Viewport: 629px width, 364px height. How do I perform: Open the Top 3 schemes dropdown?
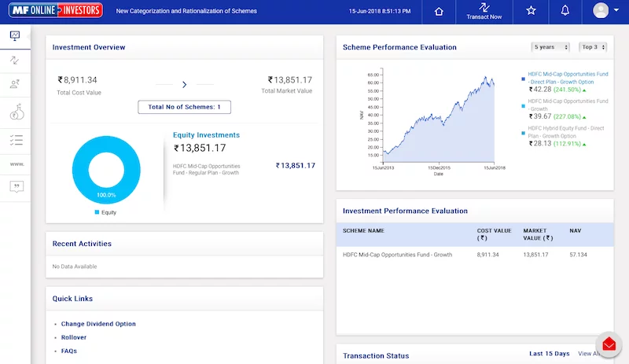(x=593, y=47)
